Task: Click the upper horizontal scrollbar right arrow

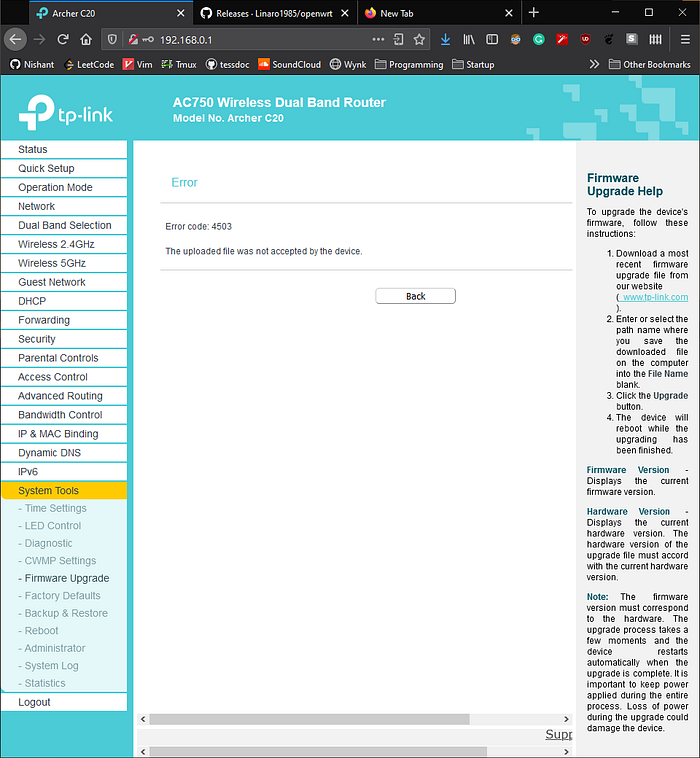Action: 566,719
